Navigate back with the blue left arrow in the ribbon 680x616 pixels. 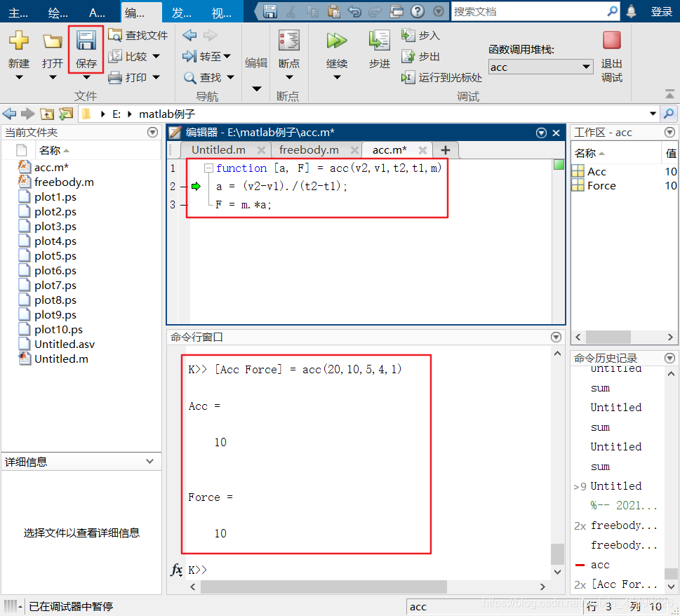coord(189,35)
